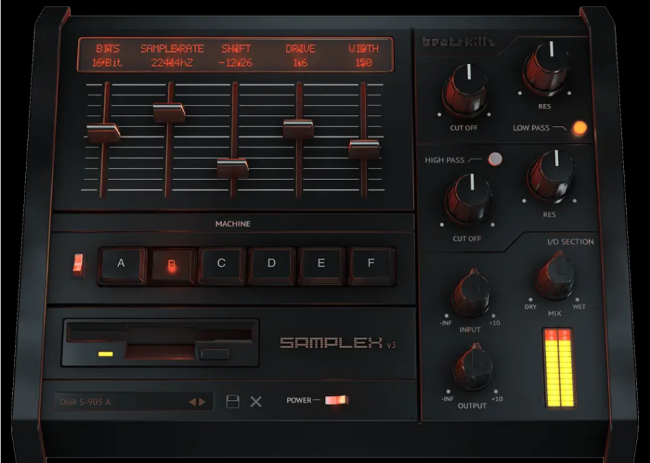
Task: Click the OUTPUT gain knob
Action: [x=473, y=366]
